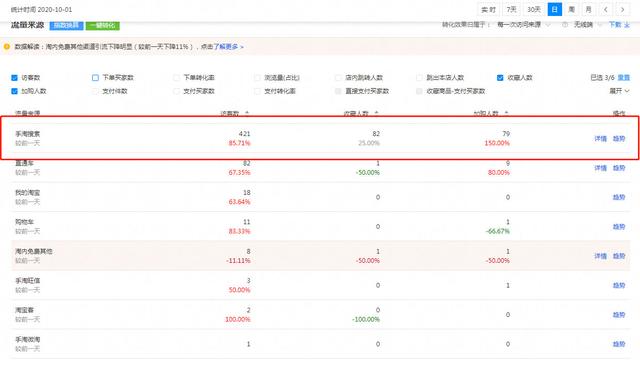Sort the table by 收藏人数 column arrows
640x369 pixels.
[377, 113]
